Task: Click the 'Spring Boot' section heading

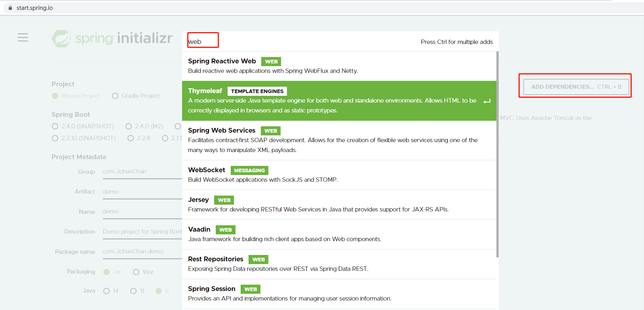Action: coord(71,114)
